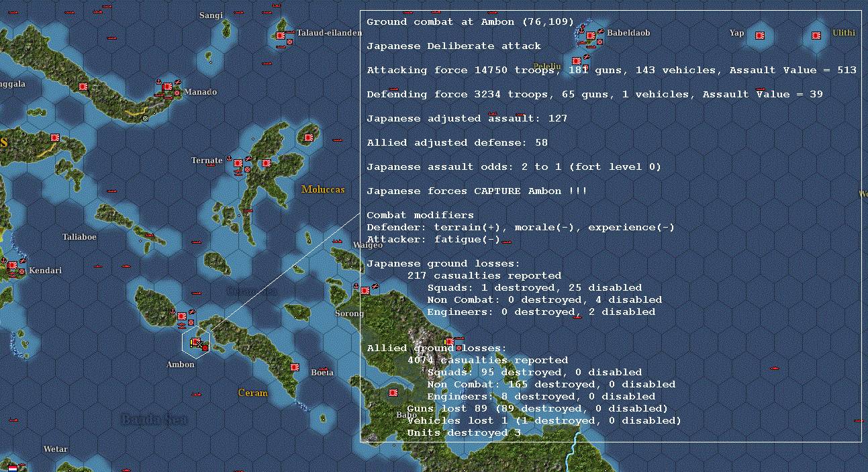The height and width of the screenshot is (472, 868).
Task: Click the Yap map label
Action: tap(737, 33)
